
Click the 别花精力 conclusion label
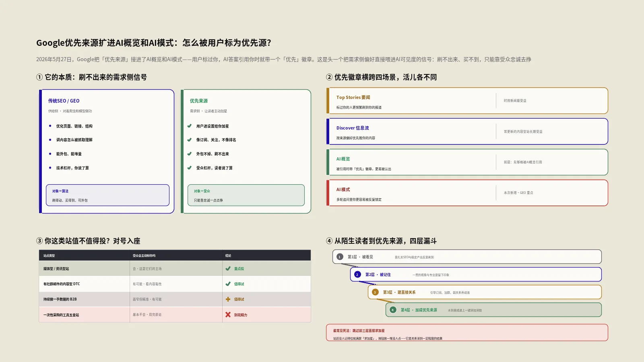tap(241, 315)
